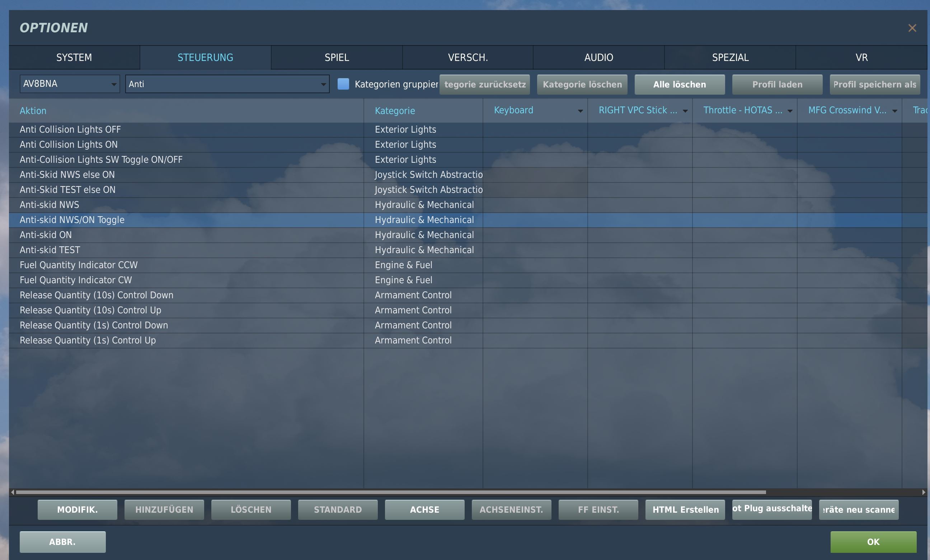Click the MODIFIK. button
Screen dimensions: 930x560
[x=77, y=509]
